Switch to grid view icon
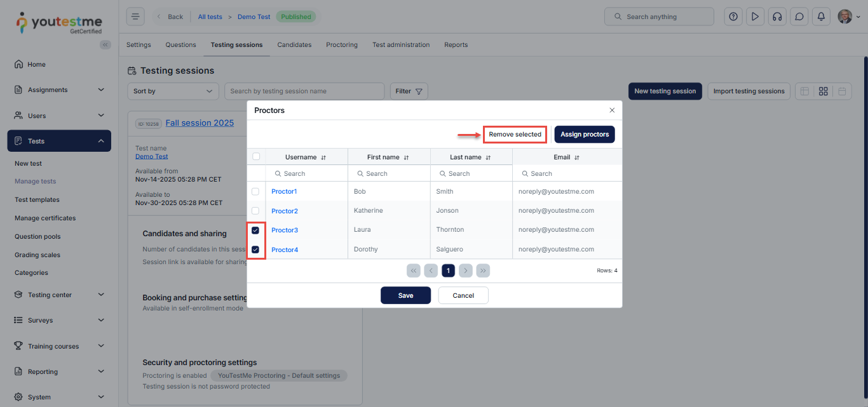Screen dimensions: 868x407 (x=824, y=91)
